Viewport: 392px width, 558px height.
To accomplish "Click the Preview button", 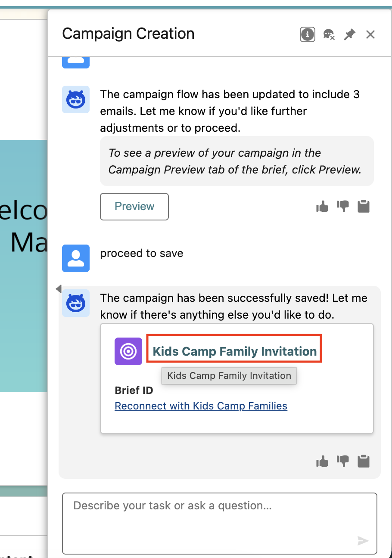I will pyautogui.click(x=134, y=207).
